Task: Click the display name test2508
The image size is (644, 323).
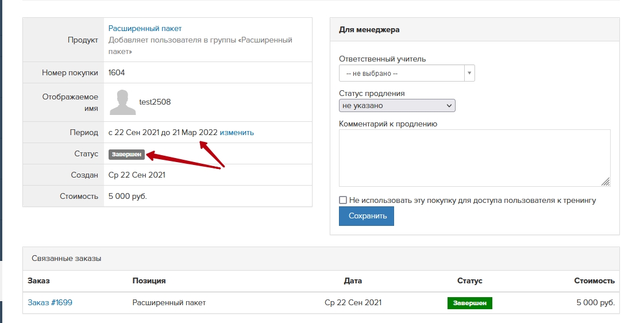Action: tap(155, 102)
